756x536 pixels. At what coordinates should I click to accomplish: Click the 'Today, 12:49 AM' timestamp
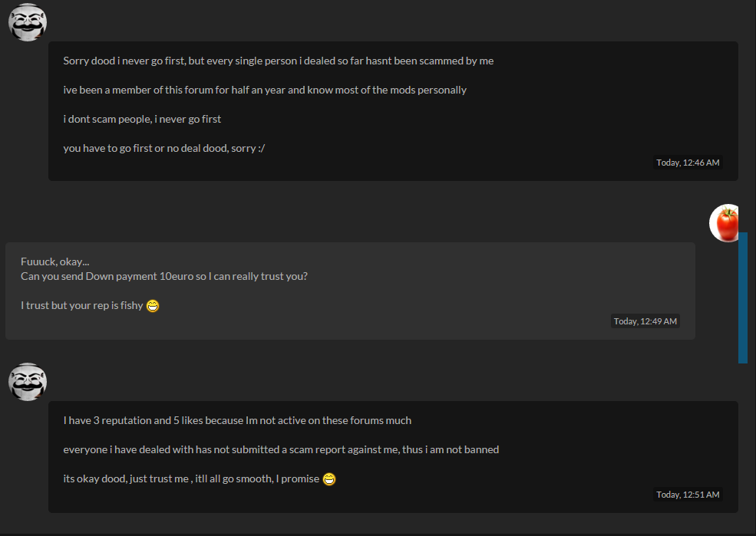[645, 321]
